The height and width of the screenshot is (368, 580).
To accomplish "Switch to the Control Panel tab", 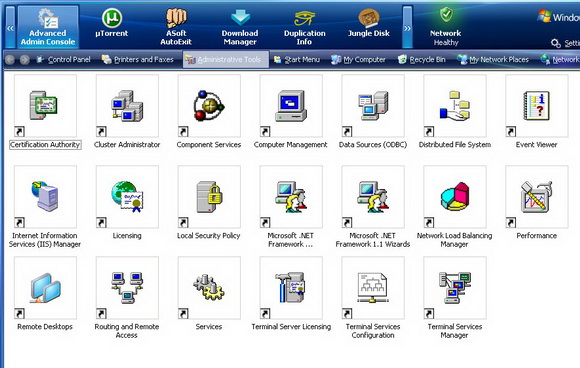I will 63,60.
